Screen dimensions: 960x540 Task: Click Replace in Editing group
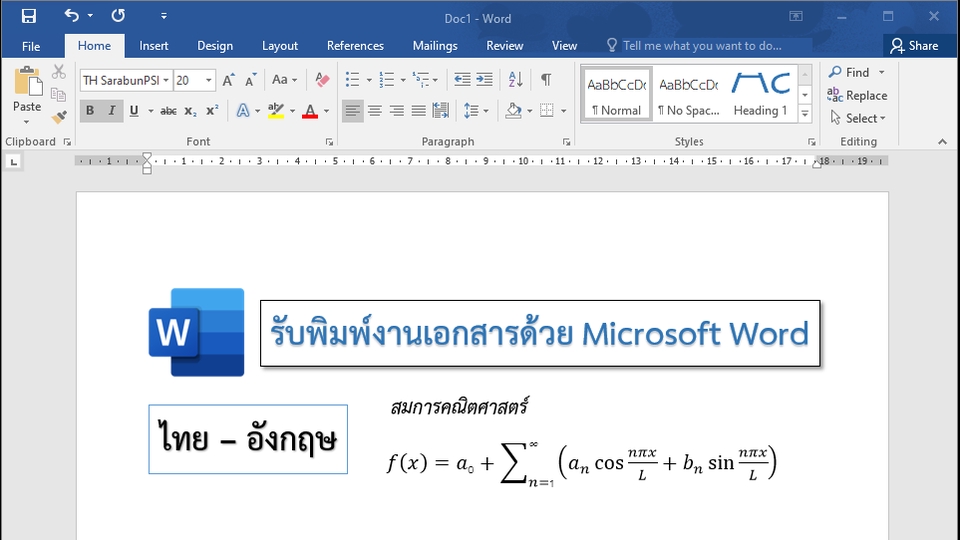857,96
